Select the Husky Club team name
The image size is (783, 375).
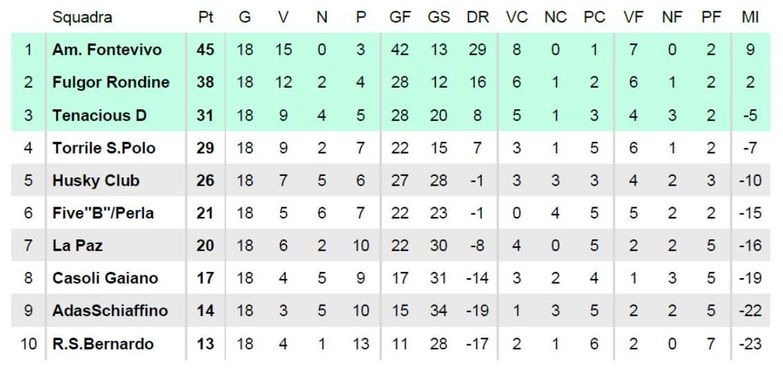96,180
